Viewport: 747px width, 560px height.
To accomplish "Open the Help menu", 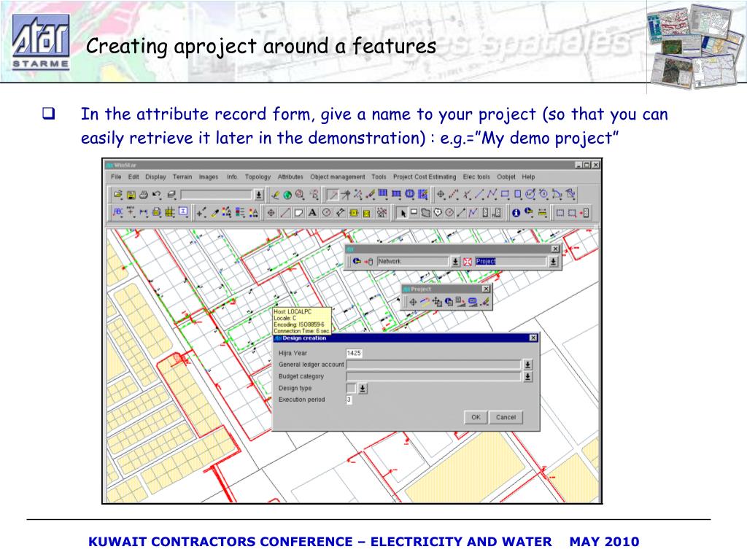I will click(528, 176).
